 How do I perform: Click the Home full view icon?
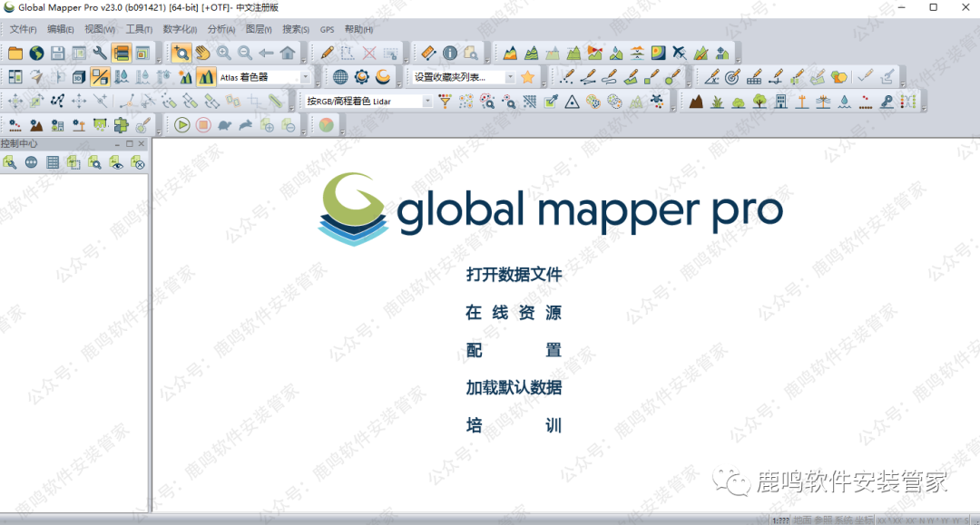[288, 53]
